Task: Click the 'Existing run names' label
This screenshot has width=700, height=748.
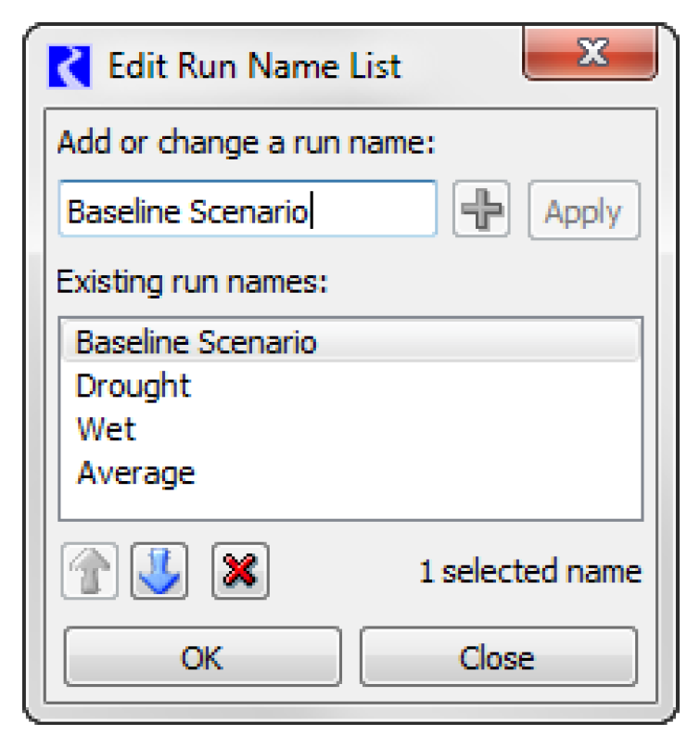Action: pyautogui.click(x=193, y=281)
